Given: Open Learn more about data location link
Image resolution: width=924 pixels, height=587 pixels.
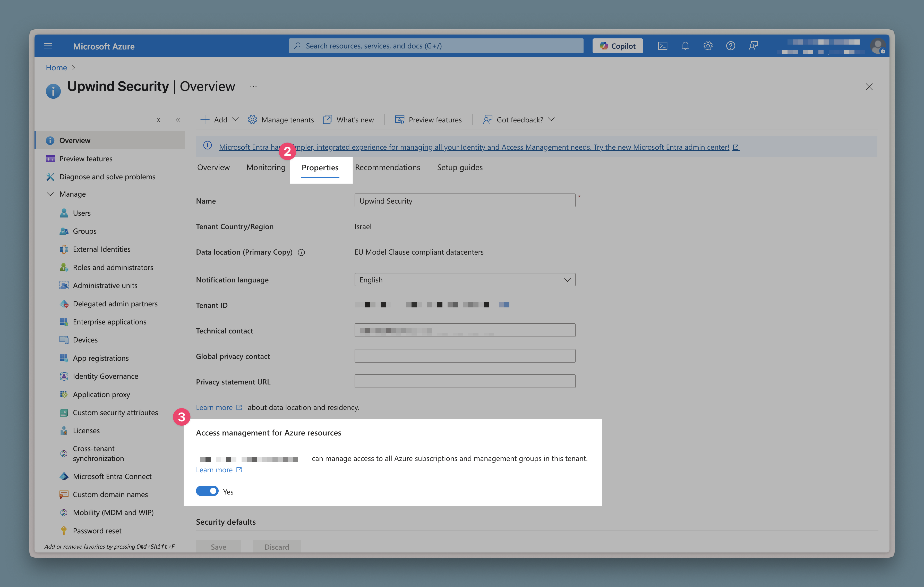Looking at the screenshot, I should 219,408.
